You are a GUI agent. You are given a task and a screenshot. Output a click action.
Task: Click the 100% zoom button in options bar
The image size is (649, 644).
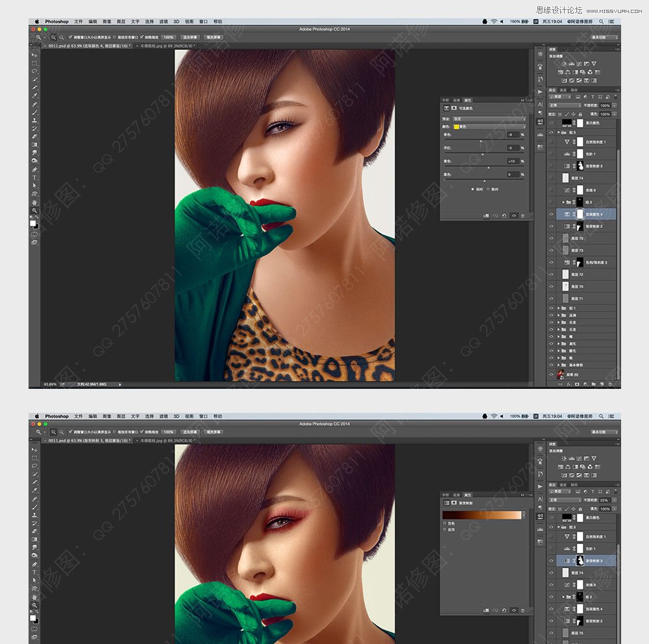click(167, 37)
